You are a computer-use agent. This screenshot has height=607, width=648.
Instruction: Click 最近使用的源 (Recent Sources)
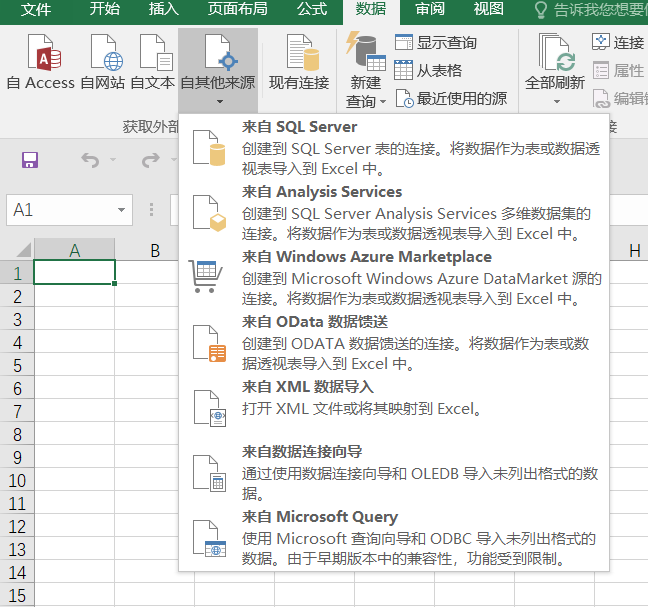tap(451, 98)
